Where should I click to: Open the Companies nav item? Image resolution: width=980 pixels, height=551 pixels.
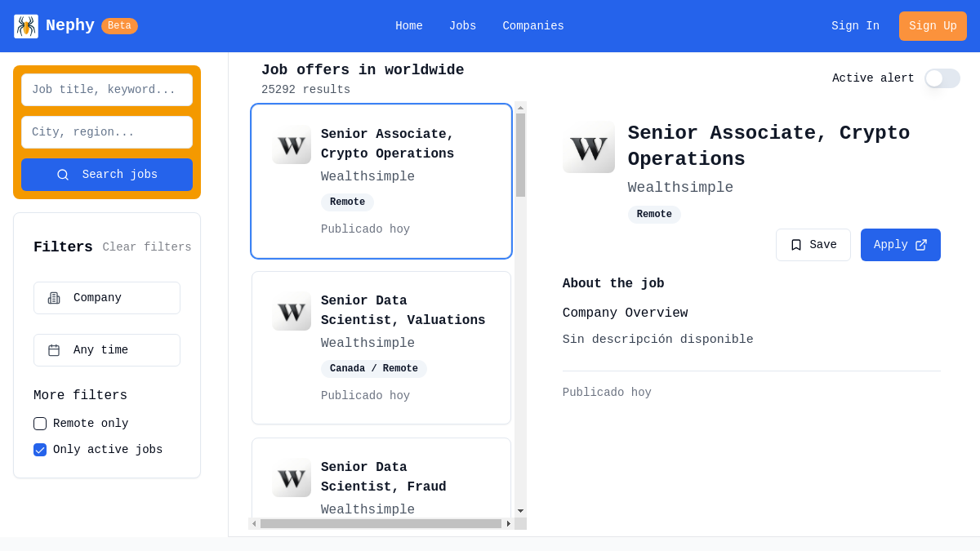click(533, 26)
